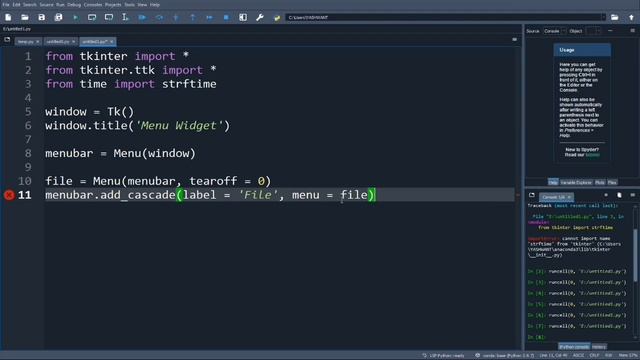Open the Help pane options hamburger menu

pyautogui.click(x=633, y=31)
